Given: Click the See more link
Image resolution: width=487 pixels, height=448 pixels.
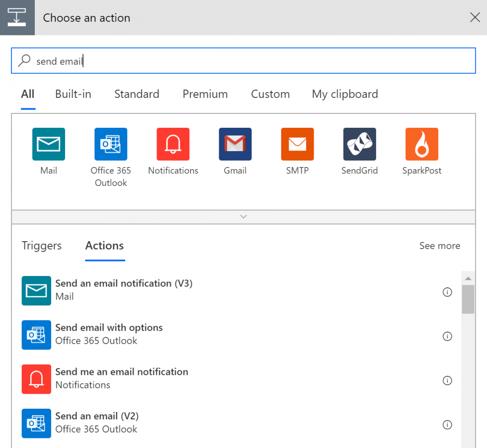Looking at the screenshot, I should (x=440, y=246).
